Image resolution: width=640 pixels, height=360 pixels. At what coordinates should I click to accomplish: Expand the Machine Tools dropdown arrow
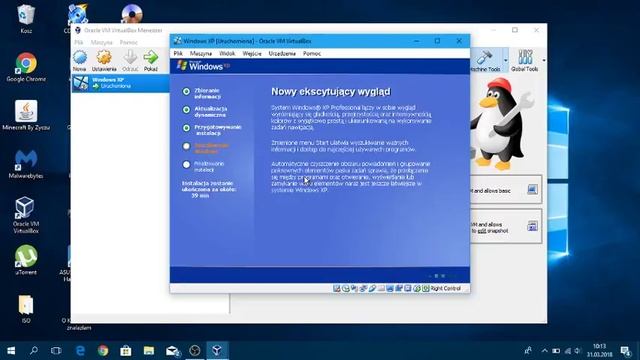506,60
